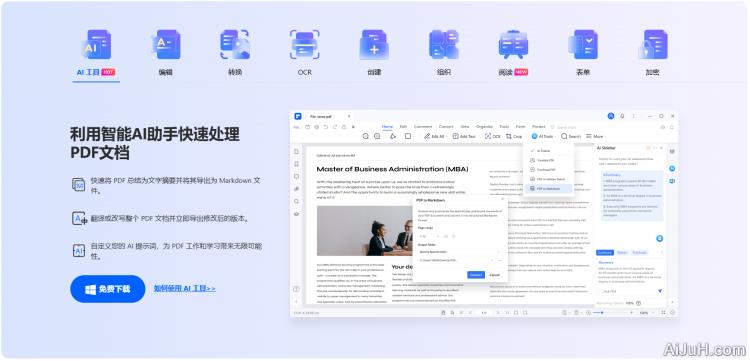Expand the More toolbar menu
The height and width of the screenshot is (361, 750).
(x=595, y=136)
